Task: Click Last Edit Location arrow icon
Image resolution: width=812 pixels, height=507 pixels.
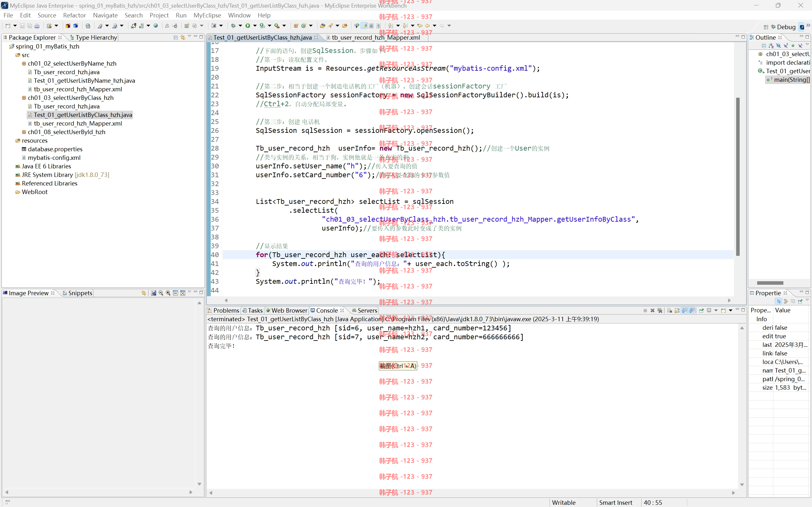Action: pos(420,26)
